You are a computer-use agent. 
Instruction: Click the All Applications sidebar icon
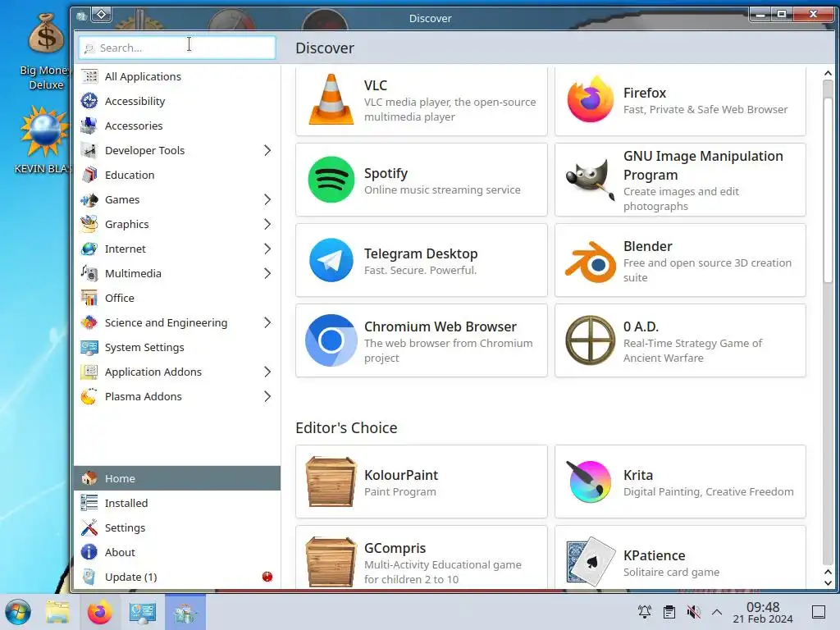(x=89, y=76)
